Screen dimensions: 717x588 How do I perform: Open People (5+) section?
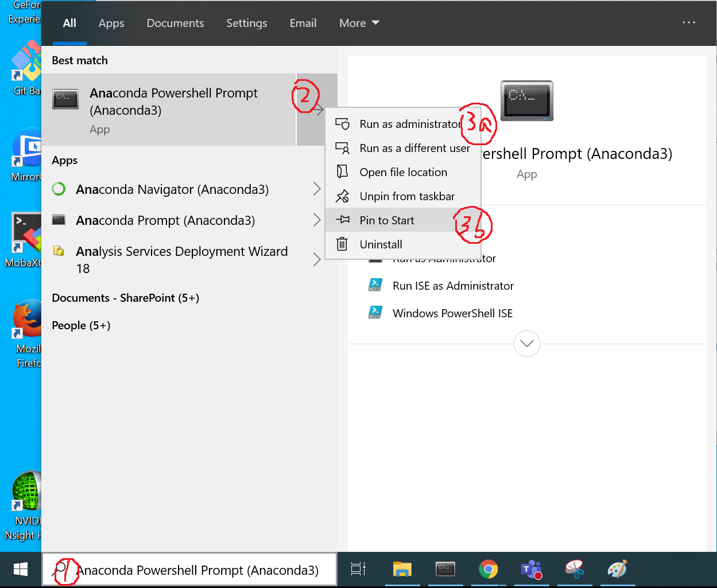coord(81,325)
